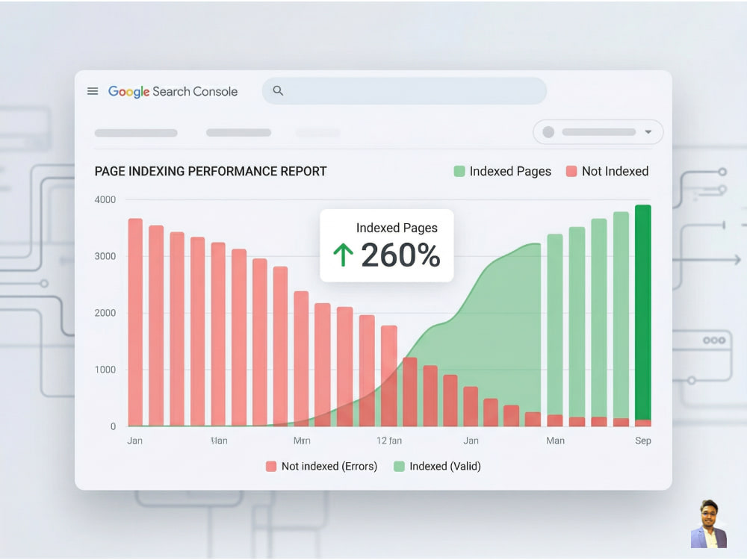The image size is (747, 560).
Task: Click the 'Not indexed (Errors)' legend label
Action: (329, 466)
